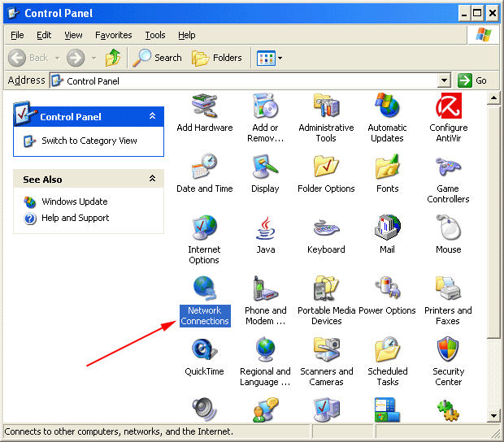The width and height of the screenshot is (504, 442).
Task: Open Printers and Faxes icon
Action: pos(449,288)
